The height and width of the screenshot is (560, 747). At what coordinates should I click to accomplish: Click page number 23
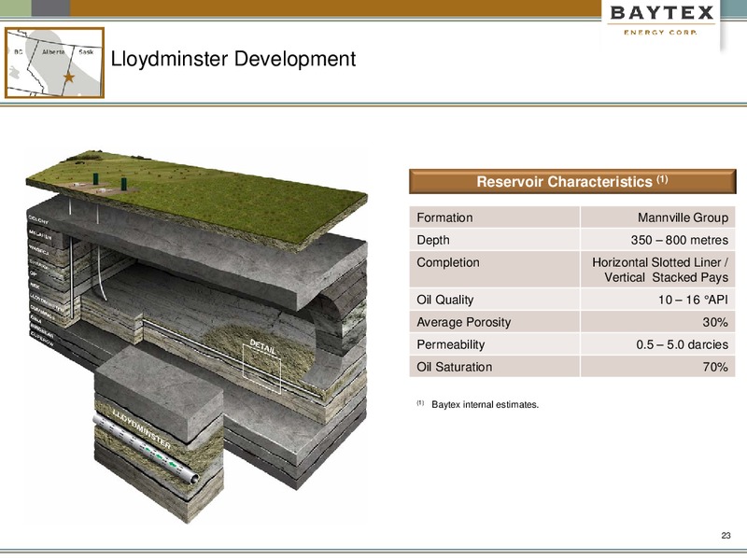pos(726,535)
